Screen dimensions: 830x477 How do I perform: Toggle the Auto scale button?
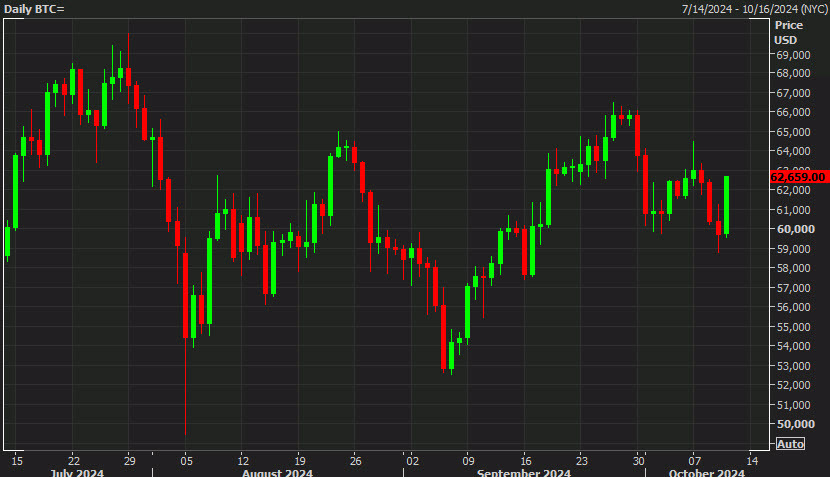(790, 444)
